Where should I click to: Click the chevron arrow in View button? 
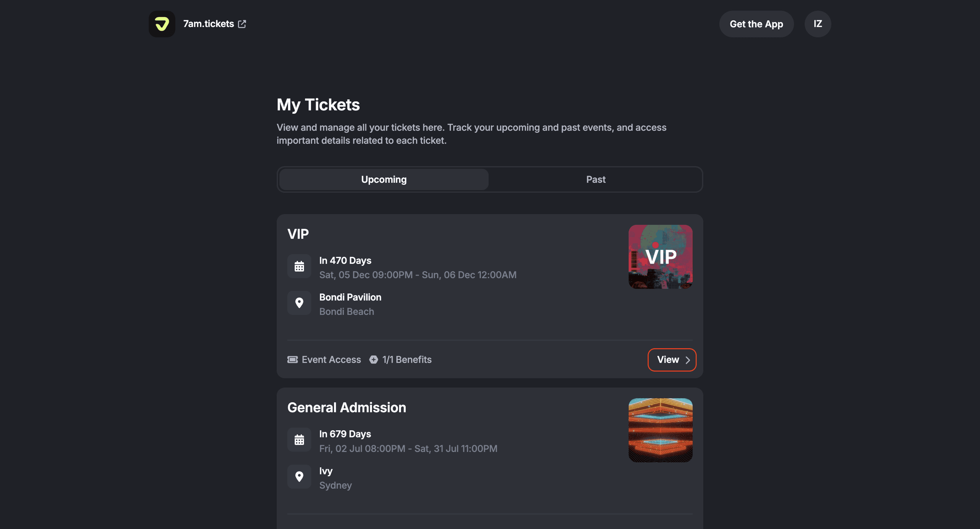tap(688, 360)
